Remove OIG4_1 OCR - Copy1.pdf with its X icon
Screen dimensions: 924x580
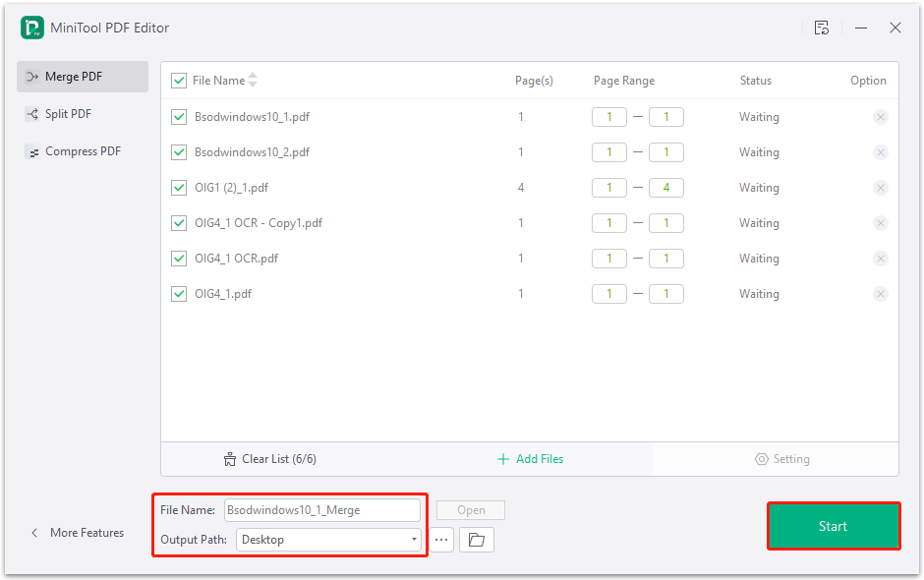click(881, 223)
